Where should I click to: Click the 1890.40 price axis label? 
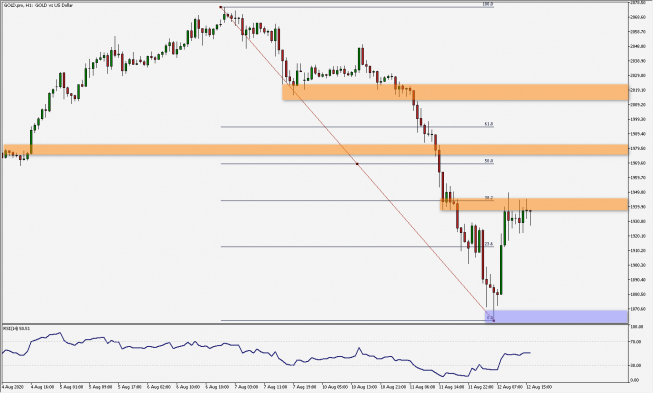click(638, 280)
